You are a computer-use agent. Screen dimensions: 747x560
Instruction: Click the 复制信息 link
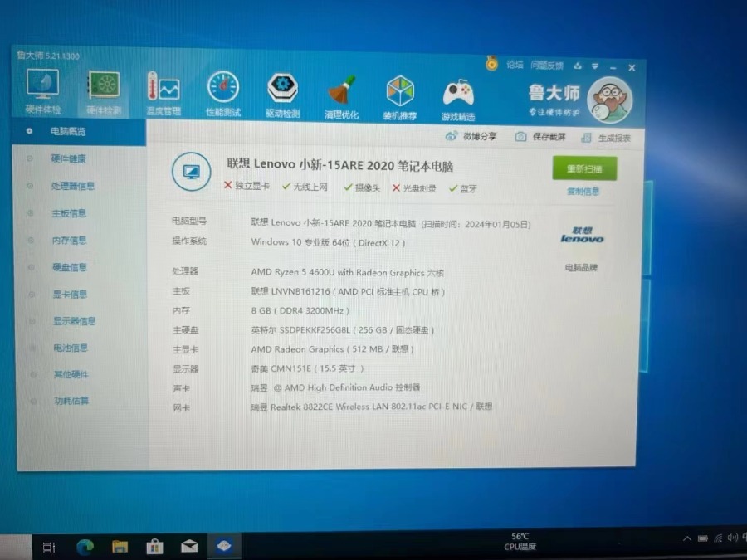[583, 192]
